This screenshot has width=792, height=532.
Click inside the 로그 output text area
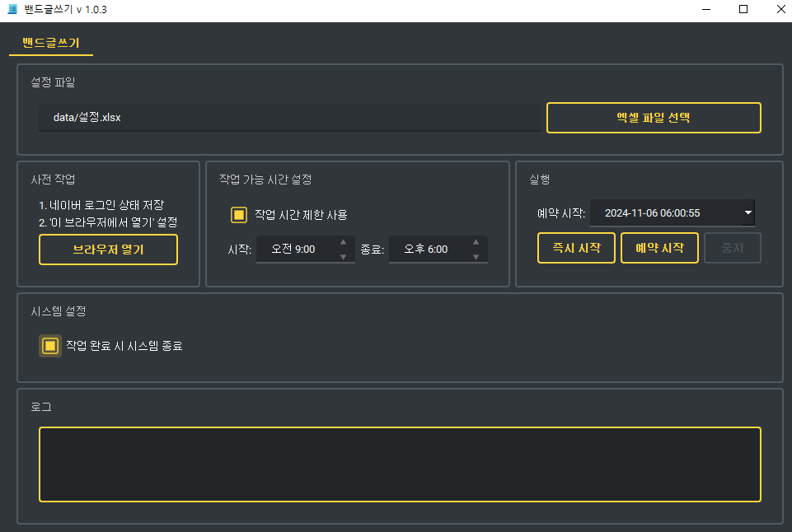(400, 464)
